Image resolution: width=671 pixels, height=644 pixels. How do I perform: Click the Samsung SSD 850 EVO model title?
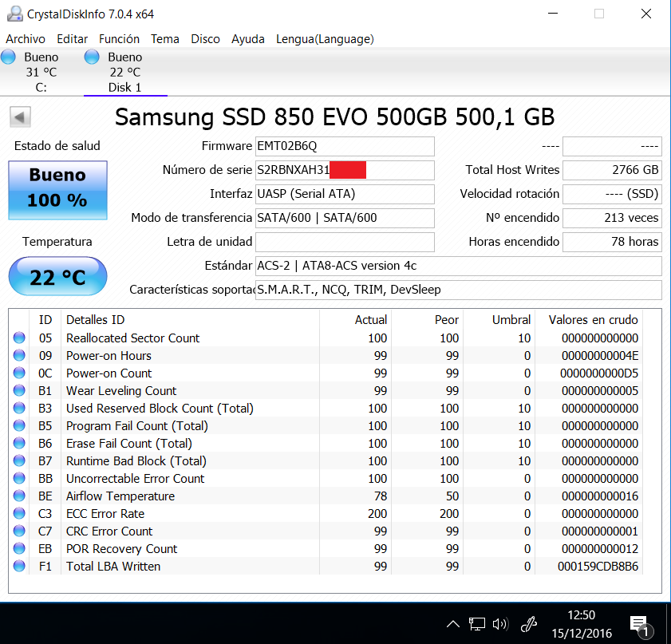334,117
